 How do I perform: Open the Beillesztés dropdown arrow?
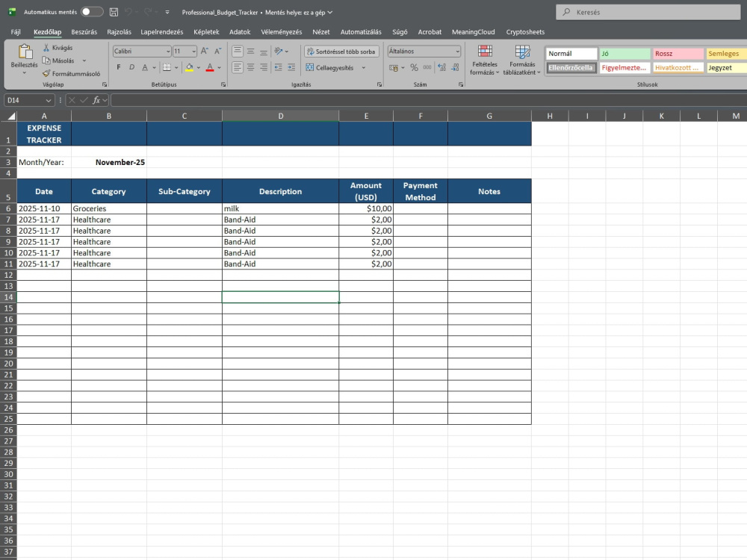pyautogui.click(x=25, y=73)
